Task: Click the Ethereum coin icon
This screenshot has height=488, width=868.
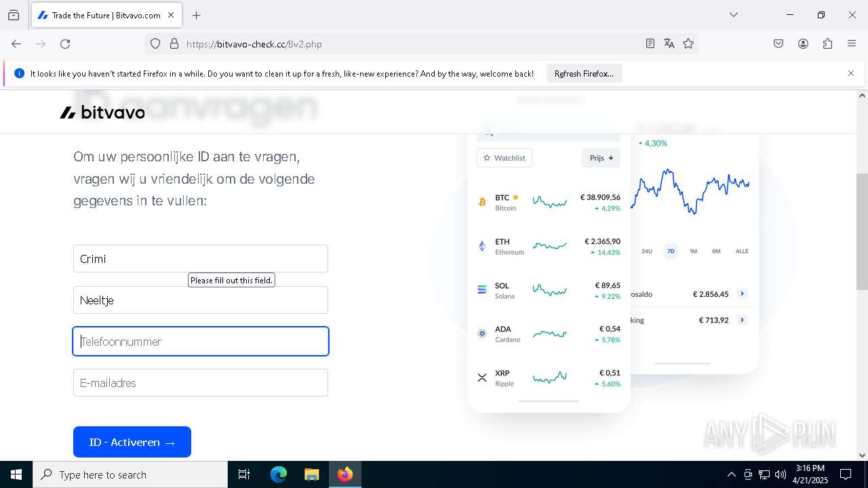Action: (482, 246)
